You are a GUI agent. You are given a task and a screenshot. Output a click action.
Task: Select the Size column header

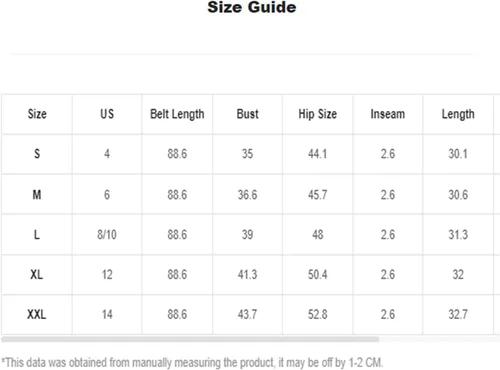(37, 114)
